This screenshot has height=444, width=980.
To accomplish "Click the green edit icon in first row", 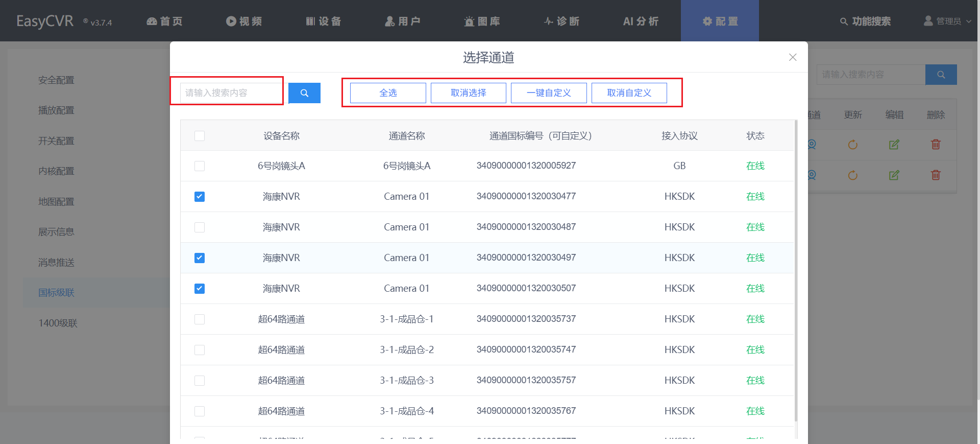I will pyautogui.click(x=894, y=145).
